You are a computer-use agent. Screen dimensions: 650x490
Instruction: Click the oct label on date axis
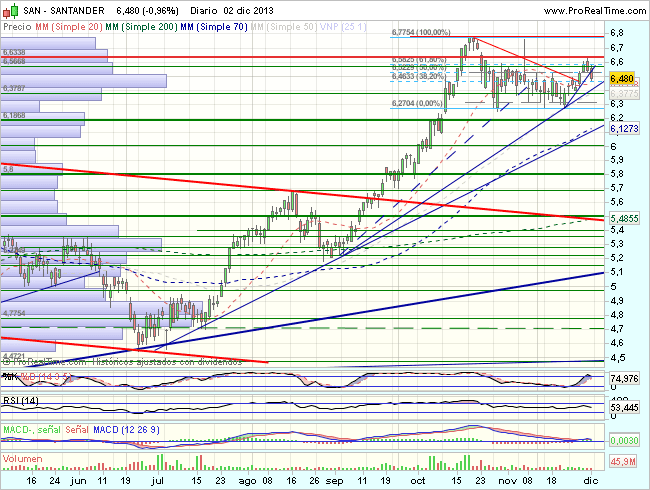(x=418, y=481)
